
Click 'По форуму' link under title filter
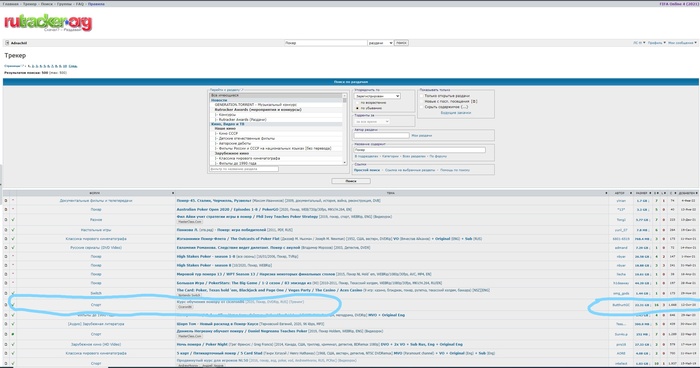tap(438, 156)
